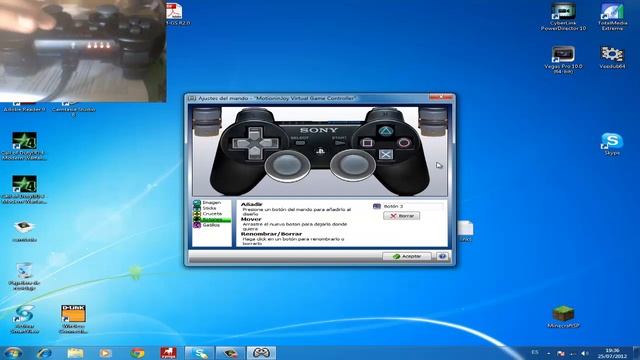
Task: Click the triangle button on the controller image
Action: 385,131
